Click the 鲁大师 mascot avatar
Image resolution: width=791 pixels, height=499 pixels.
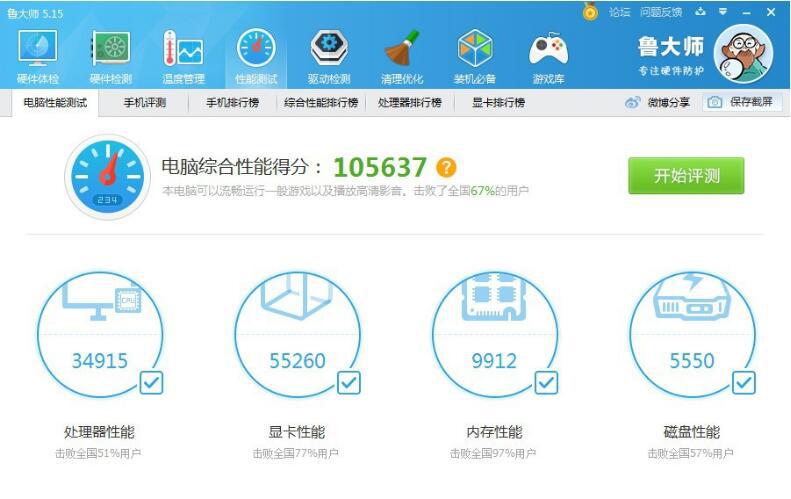743,54
